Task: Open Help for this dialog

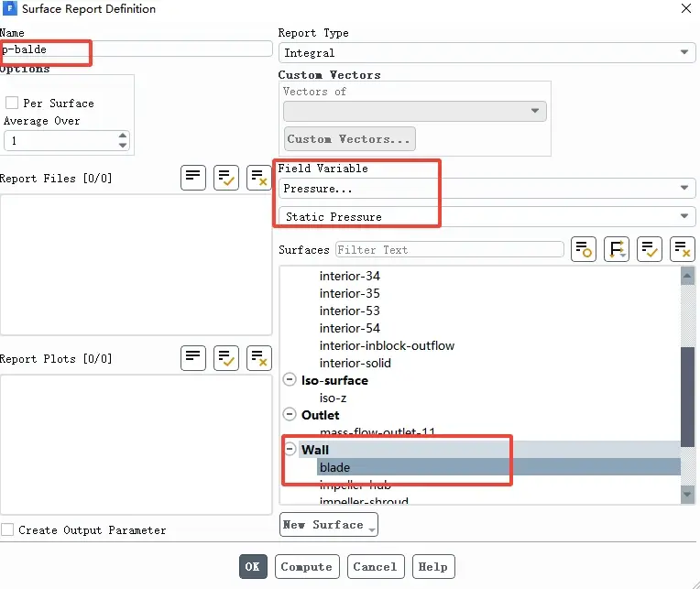Action: click(433, 566)
